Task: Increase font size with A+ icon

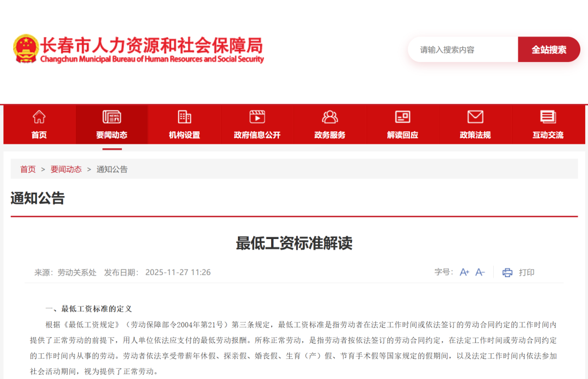Action: tap(464, 272)
